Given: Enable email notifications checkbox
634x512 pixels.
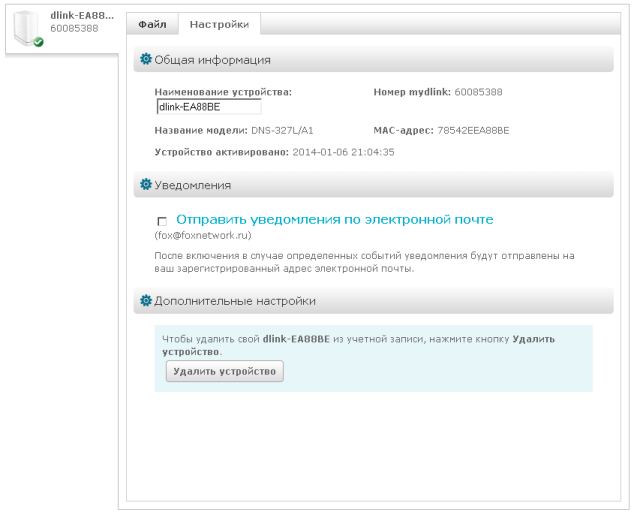Looking at the screenshot, I should coord(162,221).
